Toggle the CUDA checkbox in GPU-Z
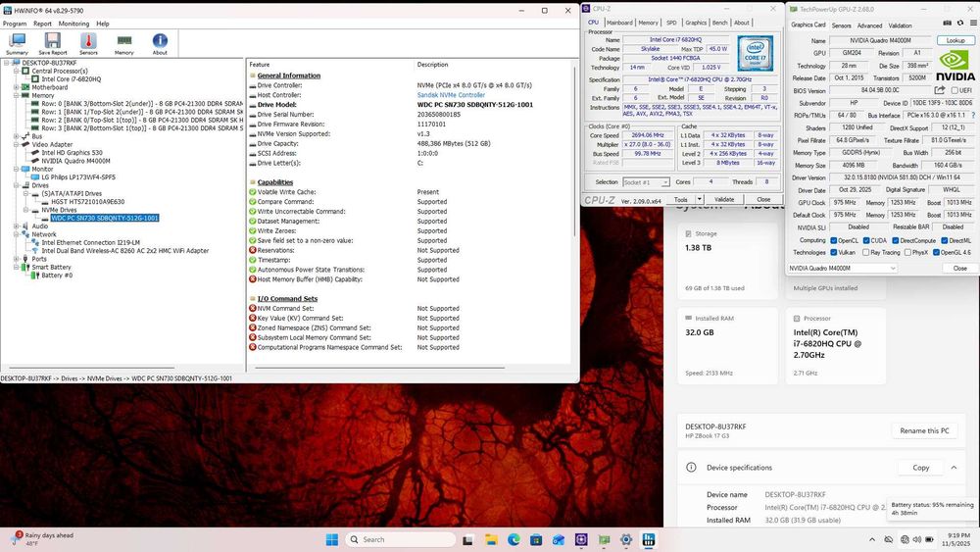This screenshot has height=552, width=980. click(866, 240)
